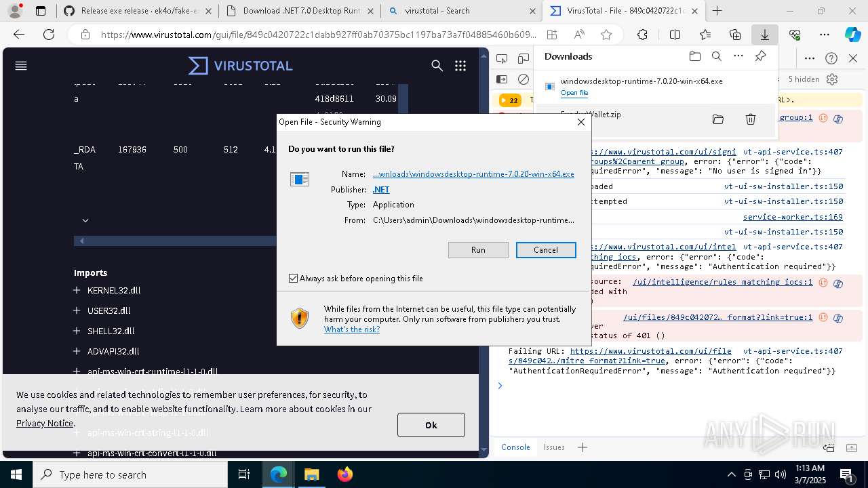Add page to favorites star
868x488 pixels.
[606, 35]
